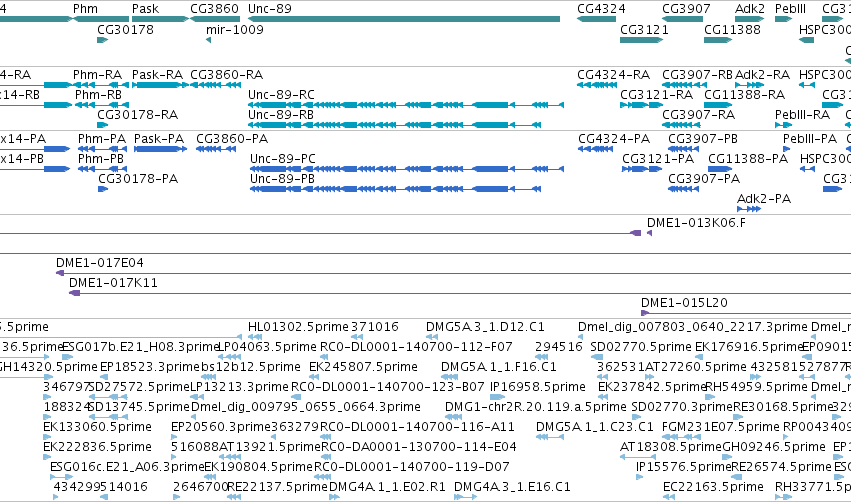The image size is (851, 502).
Task: Select the DME1-015L20 BAC label
Action: (684, 303)
